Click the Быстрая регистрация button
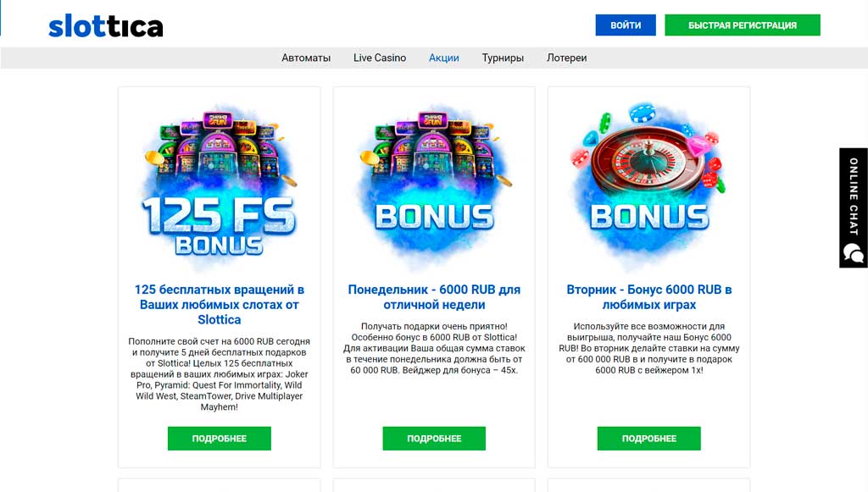This screenshot has height=492, width=868. coord(743,25)
